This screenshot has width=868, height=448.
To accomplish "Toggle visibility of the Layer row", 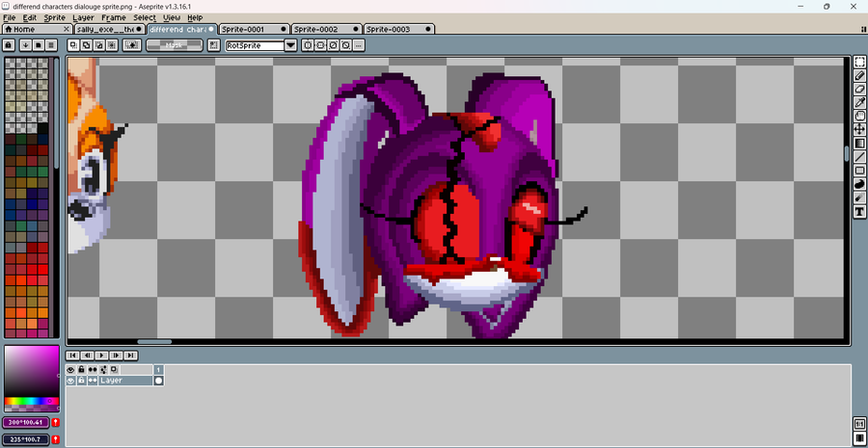I will click(x=70, y=381).
